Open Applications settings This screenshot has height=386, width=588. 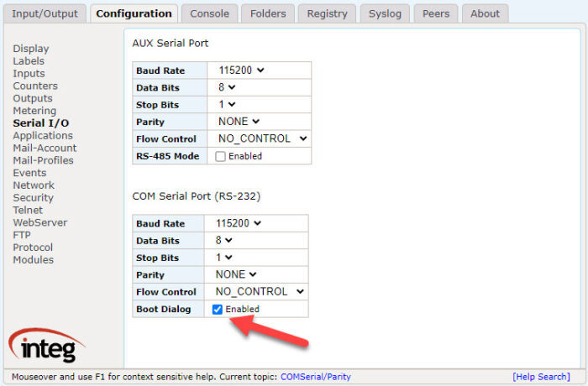pyautogui.click(x=43, y=135)
